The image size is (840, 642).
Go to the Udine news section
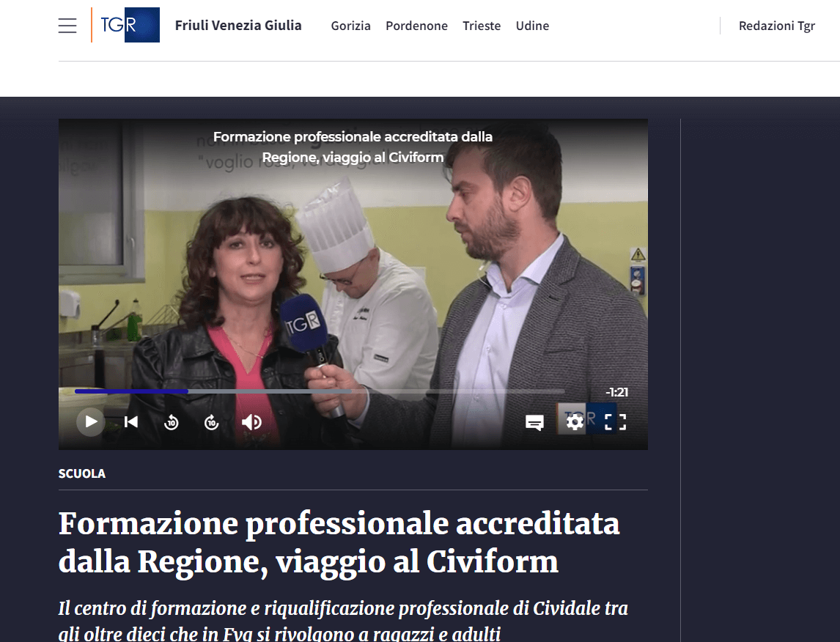[x=532, y=26]
